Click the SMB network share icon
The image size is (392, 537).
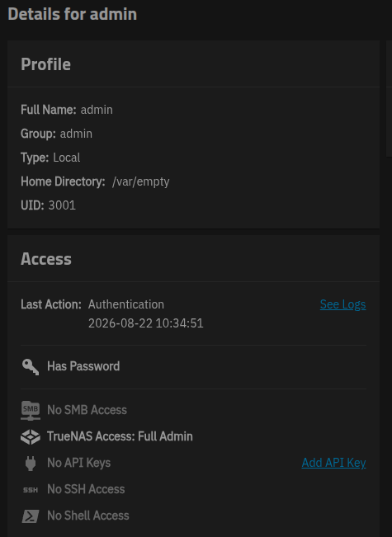pyautogui.click(x=31, y=410)
